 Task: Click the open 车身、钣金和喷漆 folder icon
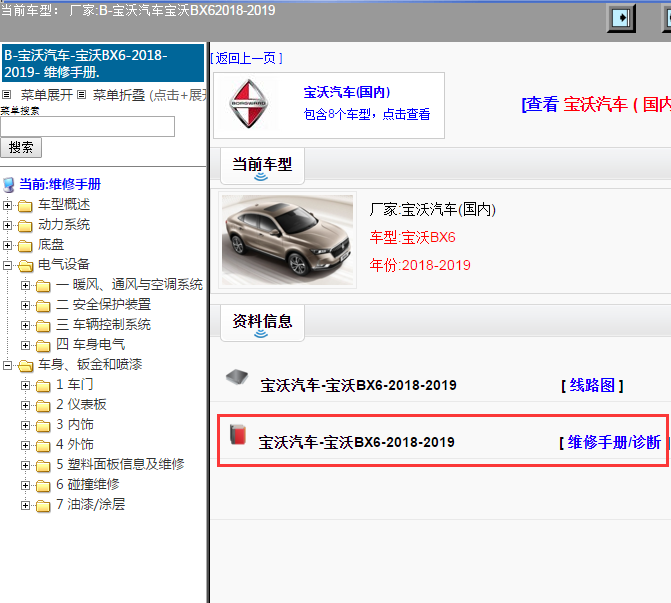coord(26,365)
